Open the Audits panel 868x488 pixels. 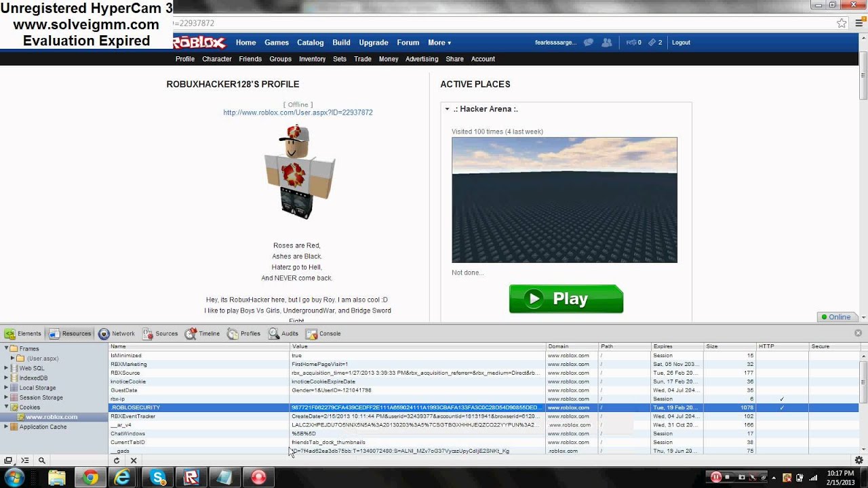[283, 333]
